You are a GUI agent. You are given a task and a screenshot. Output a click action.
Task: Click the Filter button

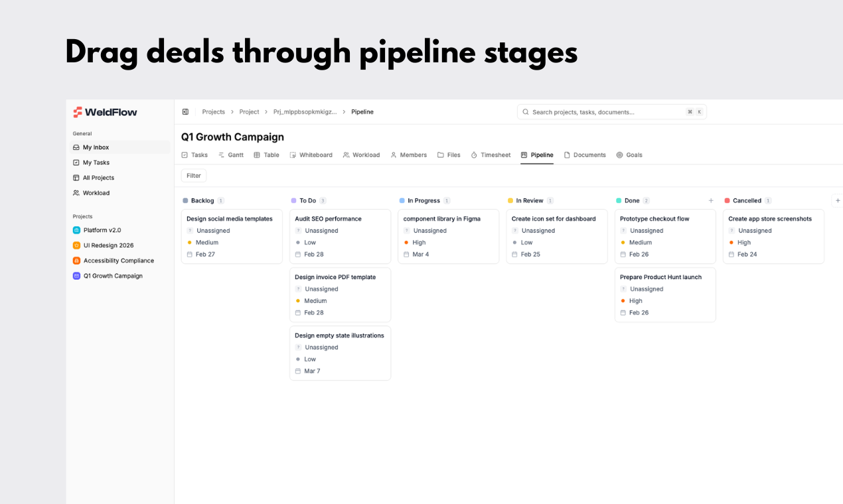coord(194,176)
